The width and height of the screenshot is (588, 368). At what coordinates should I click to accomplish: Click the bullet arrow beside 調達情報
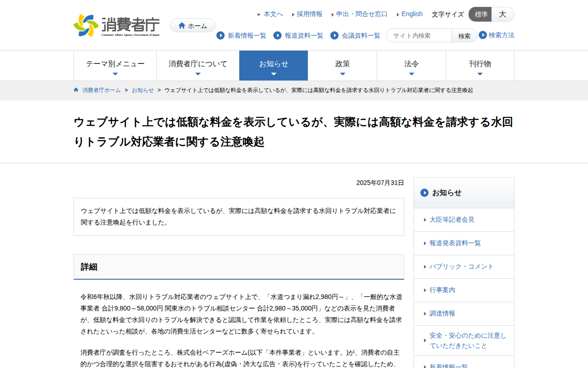click(x=425, y=314)
